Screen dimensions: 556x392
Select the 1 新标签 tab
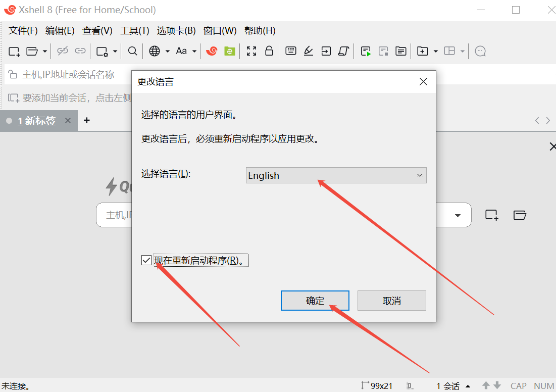pos(36,121)
